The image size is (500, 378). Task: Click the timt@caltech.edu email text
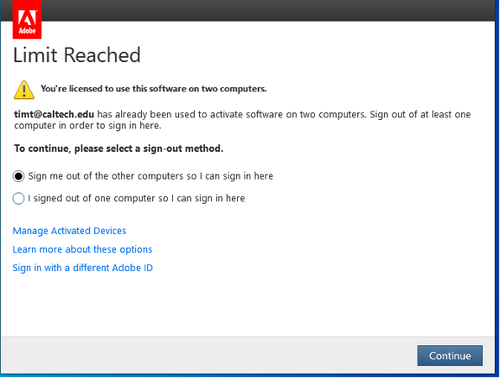click(54, 114)
